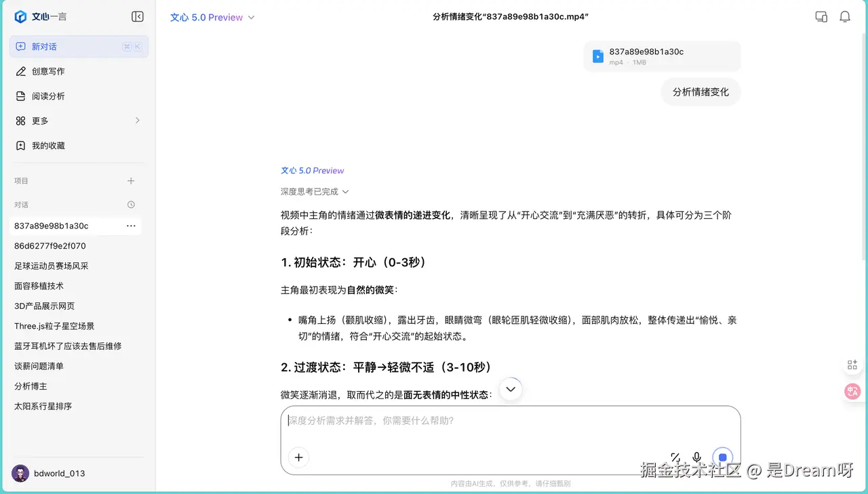Click the 文心 5.0 Preview response label
868x494 pixels.
(x=313, y=171)
